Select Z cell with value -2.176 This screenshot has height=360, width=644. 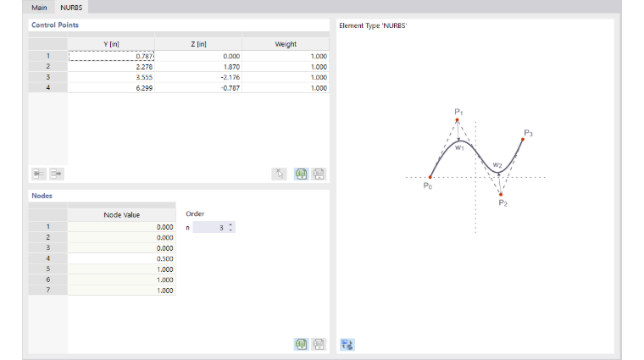point(198,77)
